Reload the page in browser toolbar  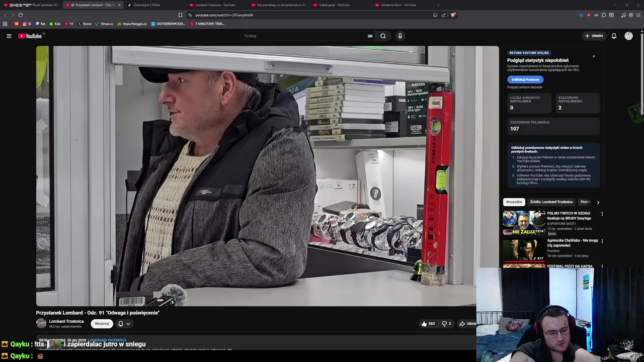point(21,15)
